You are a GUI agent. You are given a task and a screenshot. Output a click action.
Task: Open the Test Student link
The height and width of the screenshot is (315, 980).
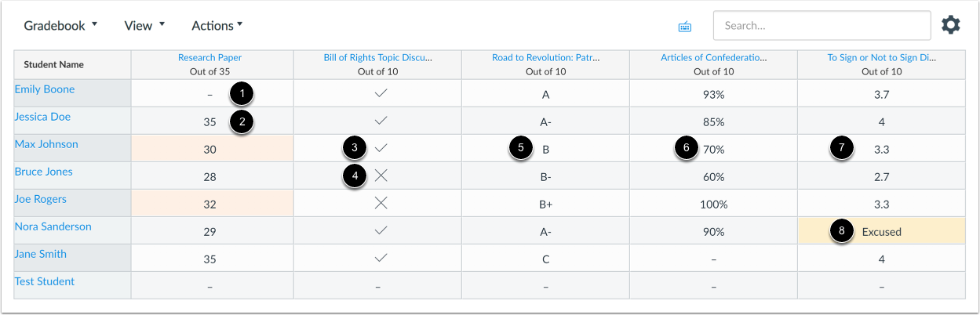click(45, 281)
